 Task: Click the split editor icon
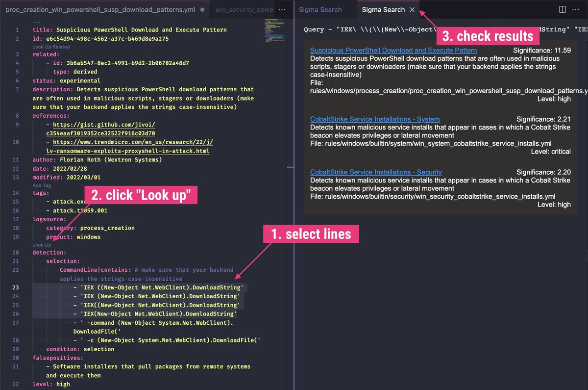coord(563,10)
